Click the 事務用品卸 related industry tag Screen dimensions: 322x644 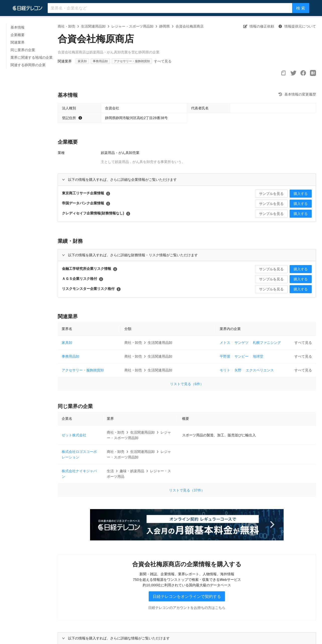click(100, 61)
